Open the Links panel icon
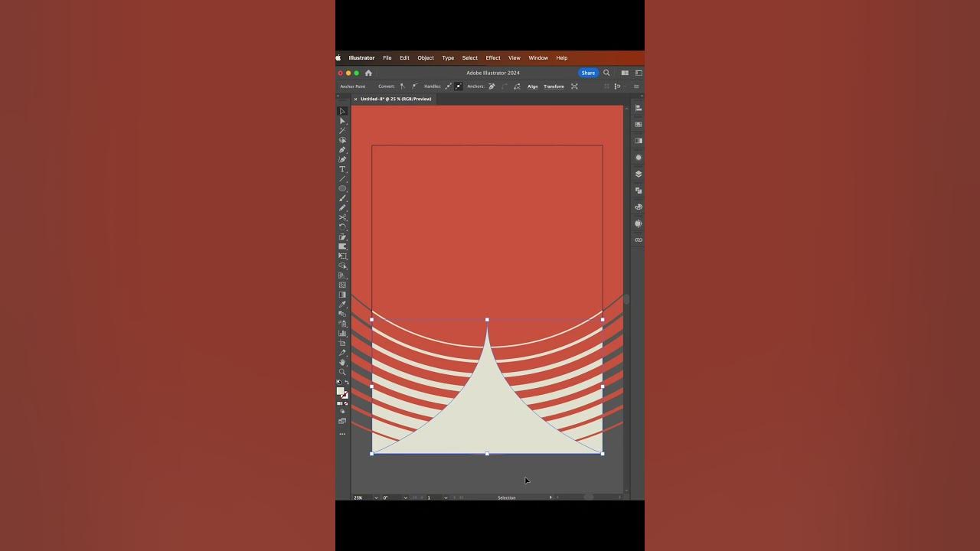The width and height of the screenshot is (980, 551). coord(639,240)
